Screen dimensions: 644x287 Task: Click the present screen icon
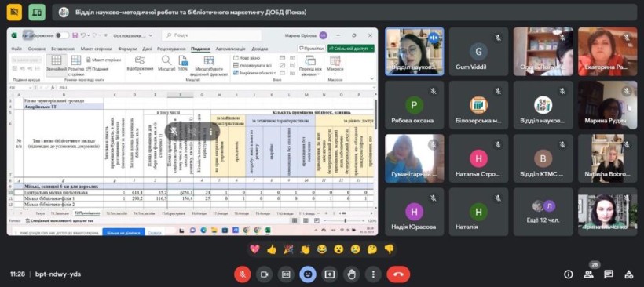pos(329,274)
